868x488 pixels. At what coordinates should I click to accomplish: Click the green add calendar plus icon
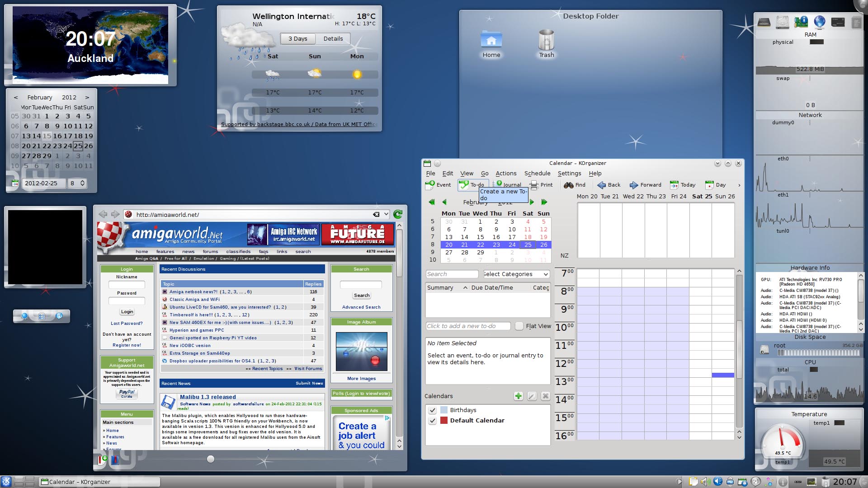tap(519, 396)
